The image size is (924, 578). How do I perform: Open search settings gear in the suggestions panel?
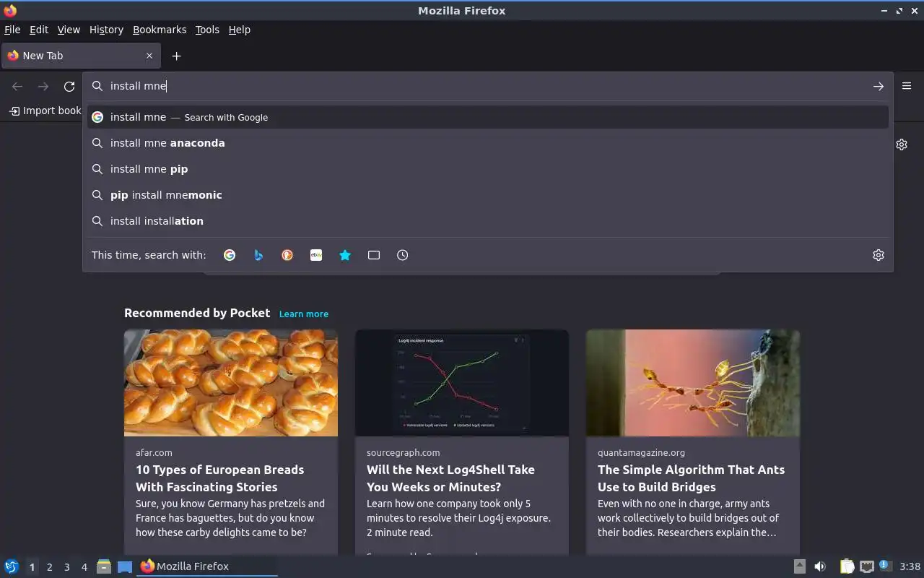pos(879,255)
